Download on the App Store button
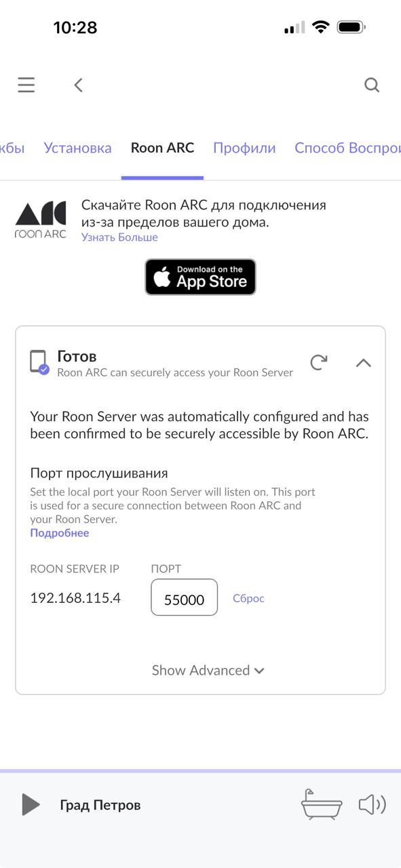 click(200, 277)
